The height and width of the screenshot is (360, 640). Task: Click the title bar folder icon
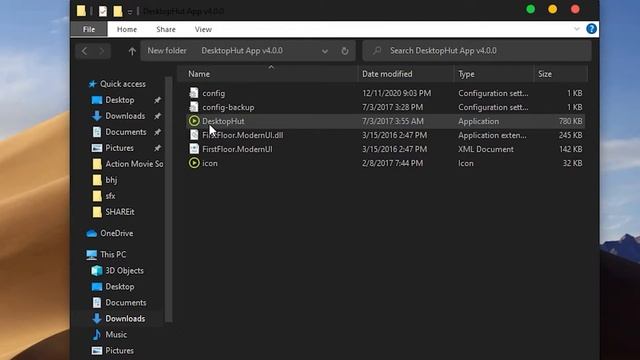click(x=81, y=11)
